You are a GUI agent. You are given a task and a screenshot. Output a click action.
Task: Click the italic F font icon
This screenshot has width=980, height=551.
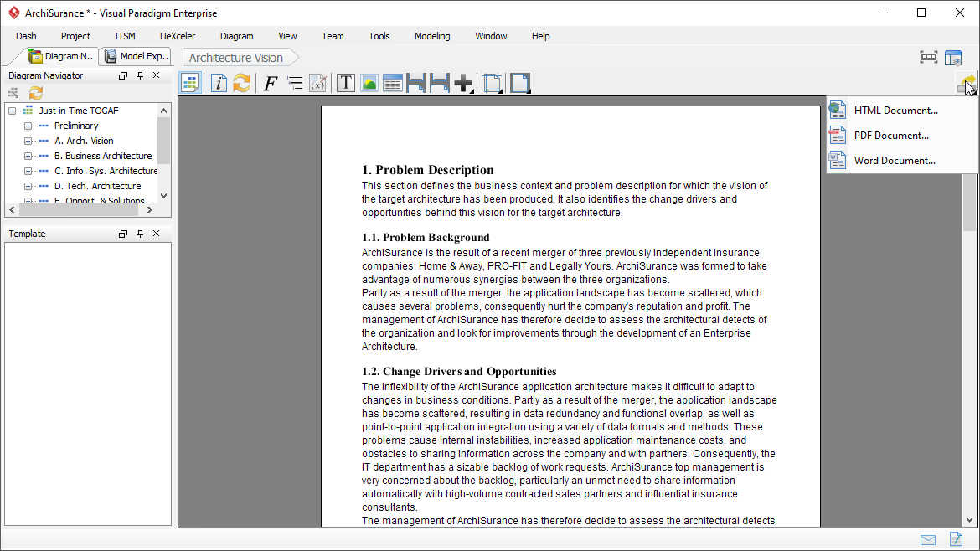[x=270, y=82]
